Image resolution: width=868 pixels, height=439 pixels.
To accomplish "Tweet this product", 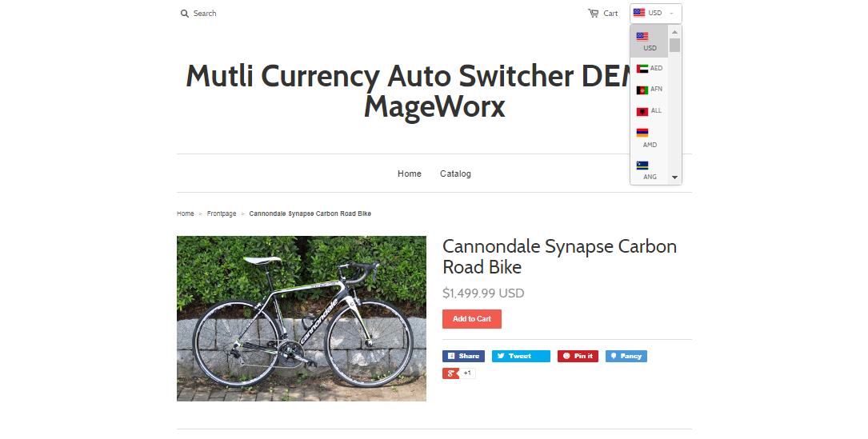I will click(x=521, y=356).
